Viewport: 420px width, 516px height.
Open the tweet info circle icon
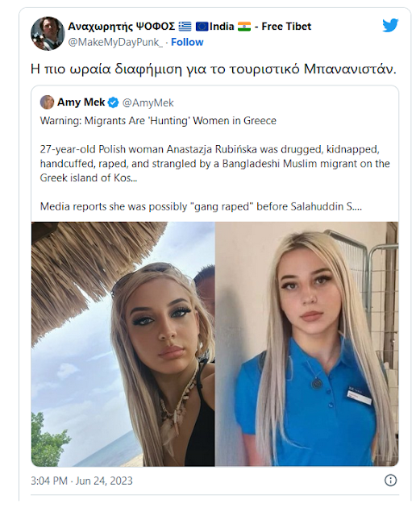390,481
